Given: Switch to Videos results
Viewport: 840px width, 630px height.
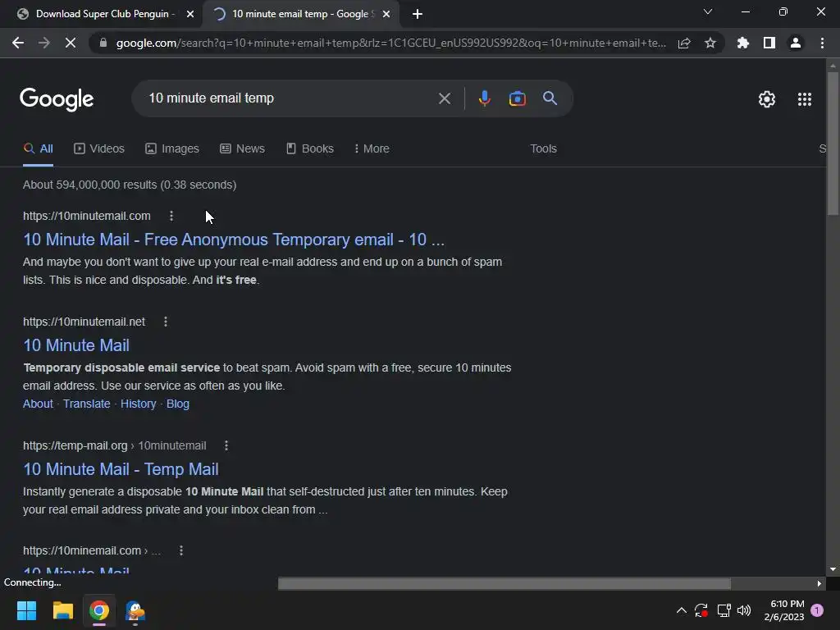Looking at the screenshot, I should (99, 148).
